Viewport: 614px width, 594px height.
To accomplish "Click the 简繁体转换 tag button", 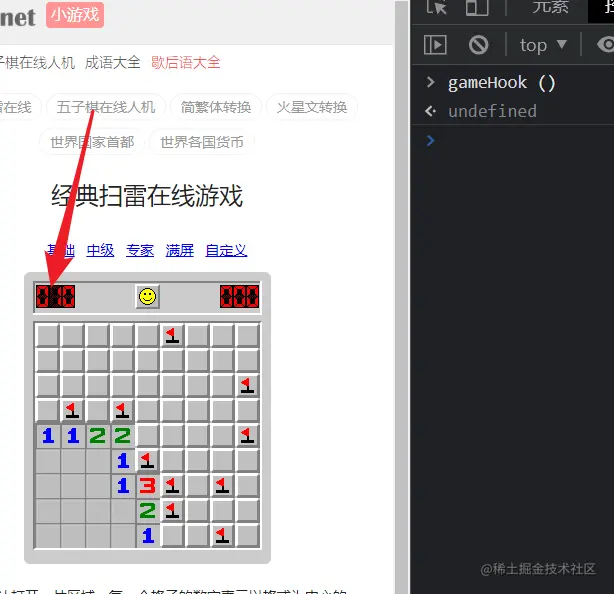I will pos(216,107).
